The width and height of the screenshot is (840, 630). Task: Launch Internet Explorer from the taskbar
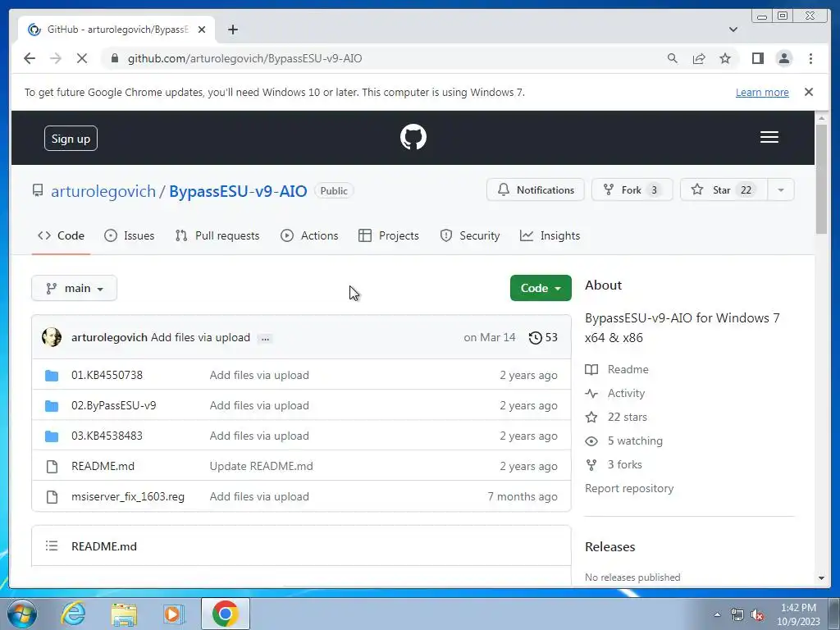click(73, 614)
